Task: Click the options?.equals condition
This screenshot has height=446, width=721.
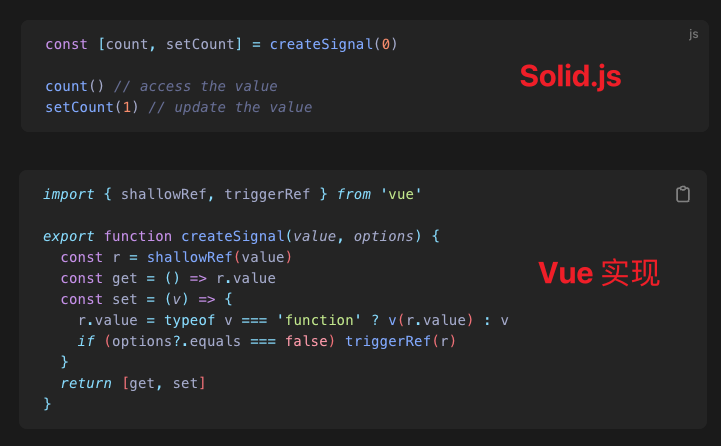Action: point(176,341)
